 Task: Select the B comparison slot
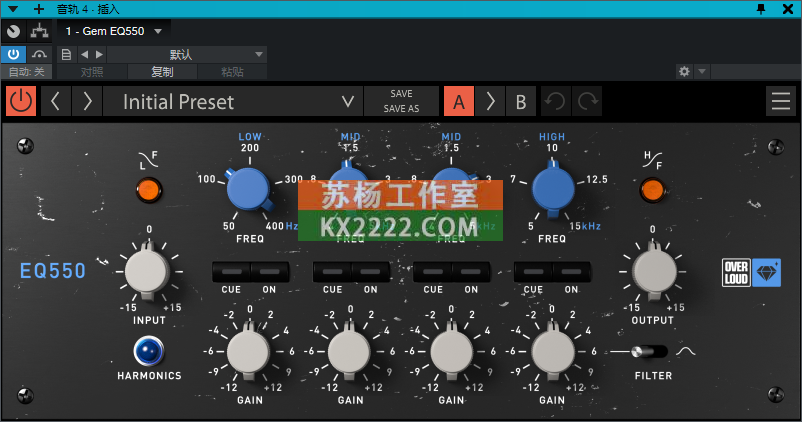click(x=521, y=101)
